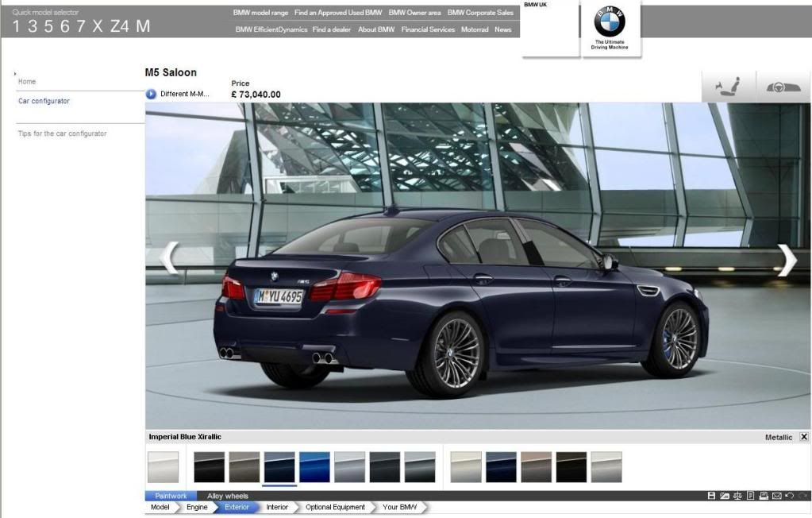
Task: Open BMW Corporate Sales menu
Action: pyautogui.click(x=480, y=13)
